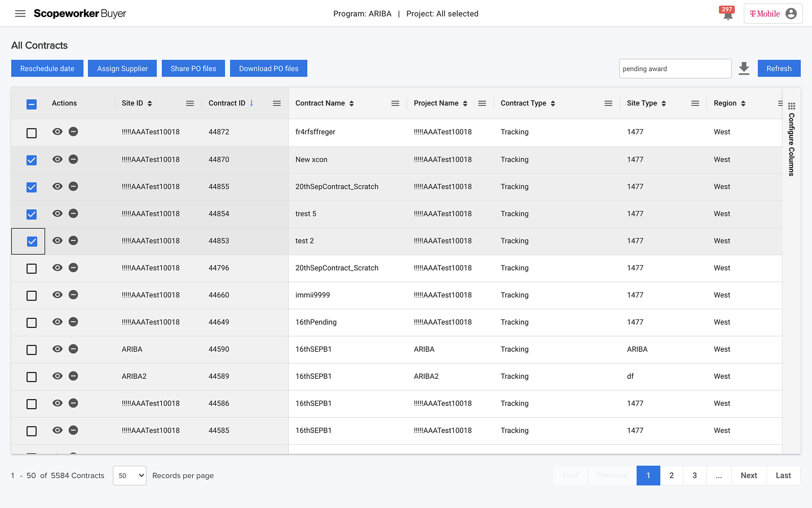Check the box for contract 44796
This screenshot has height=508, width=812.
32,269
